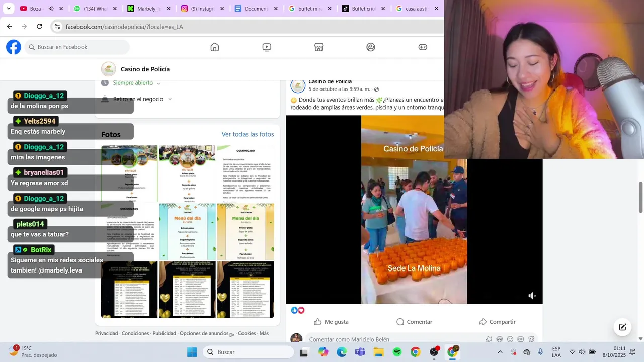
Task: Open the Marketplace icon
Action: click(x=318, y=47)
